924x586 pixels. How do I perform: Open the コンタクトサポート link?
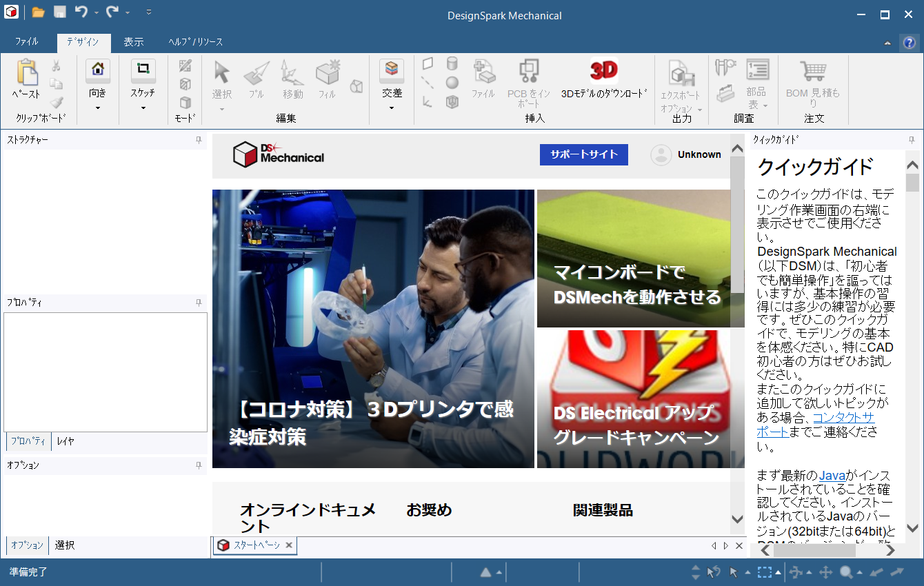click(x=815, y=425)
